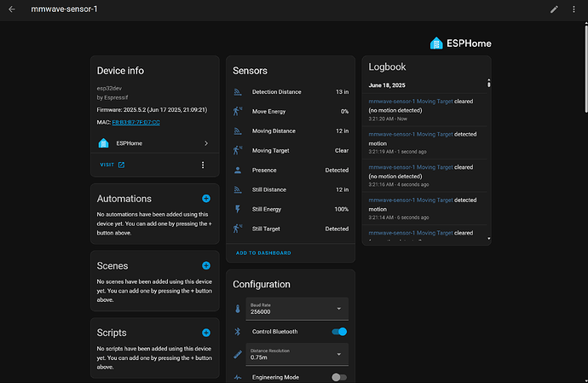Screen dimensions: 588x383
Task: Click the Distance Resolution ruler icon
Action: [x=238, y=354]
